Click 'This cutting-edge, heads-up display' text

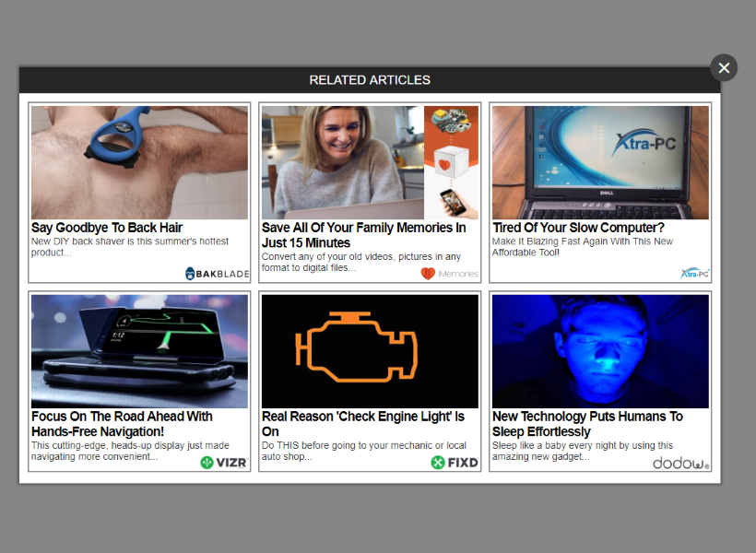[x=130, y=451]
